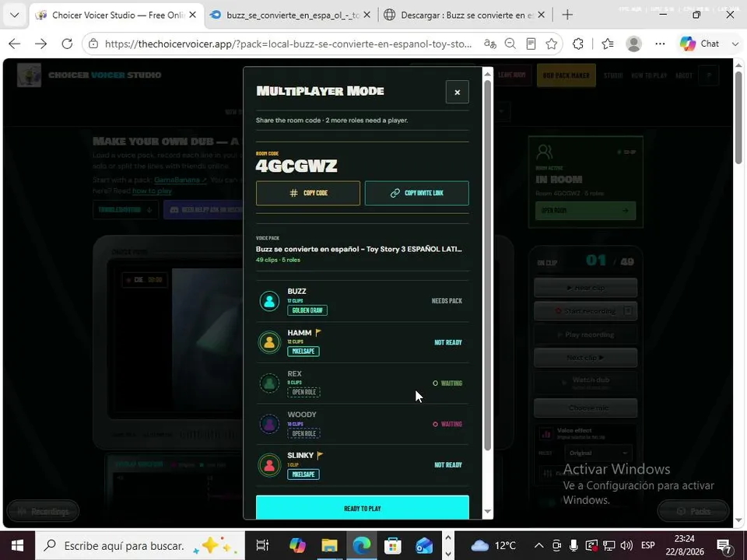747x560 pixels.
Task: Open the tab search dropdown
Action: [14, 16]
